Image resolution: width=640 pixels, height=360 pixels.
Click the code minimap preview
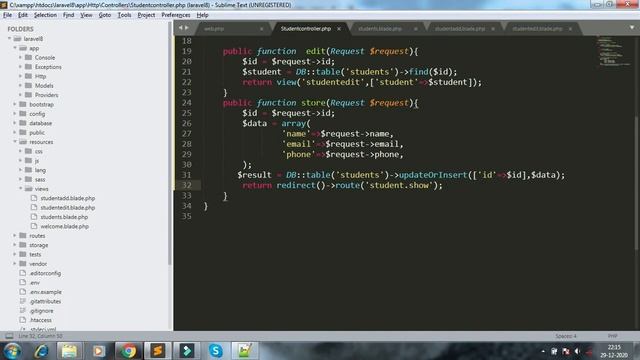[x=613, y=51]
